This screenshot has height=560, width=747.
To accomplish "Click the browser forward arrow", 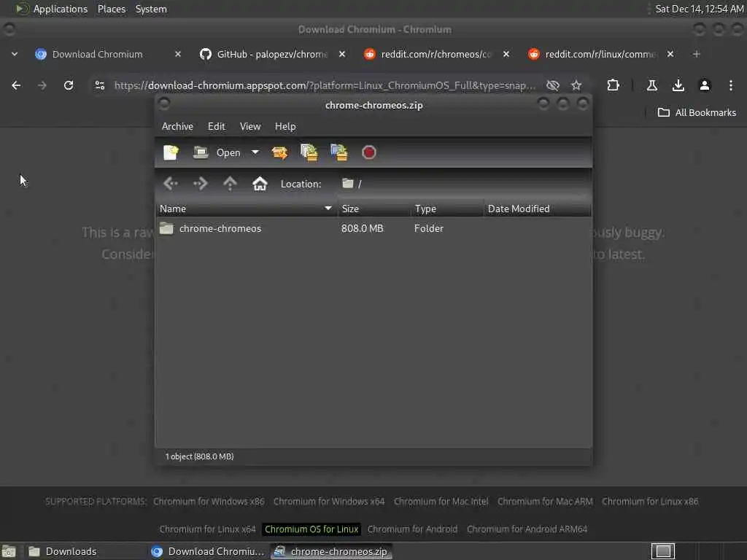I will 42,85.
